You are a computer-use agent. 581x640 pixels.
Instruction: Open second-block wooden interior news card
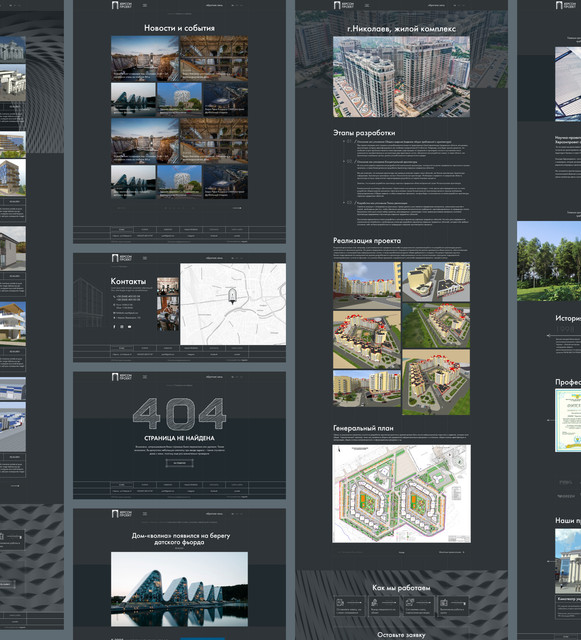(x=214, y=141)
